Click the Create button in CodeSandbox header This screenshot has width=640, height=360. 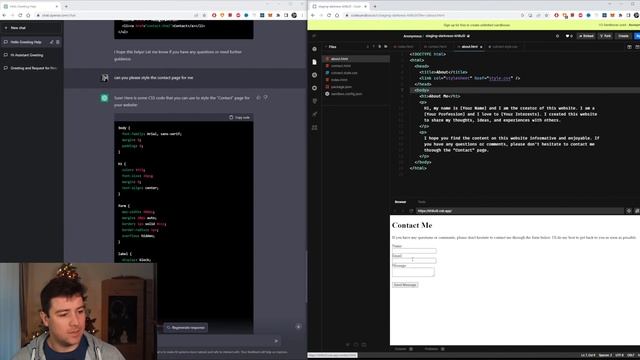(x=623, y=36)
